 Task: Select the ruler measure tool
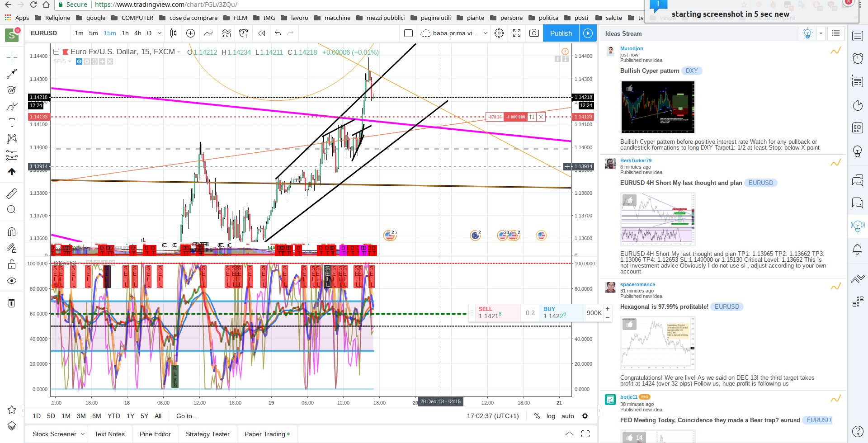pyautogui.click(x=12, y=193)
